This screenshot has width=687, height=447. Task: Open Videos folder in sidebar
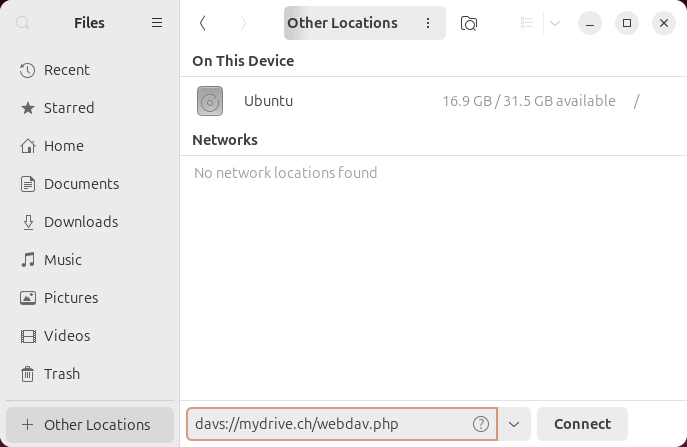[x=90, y=336]
